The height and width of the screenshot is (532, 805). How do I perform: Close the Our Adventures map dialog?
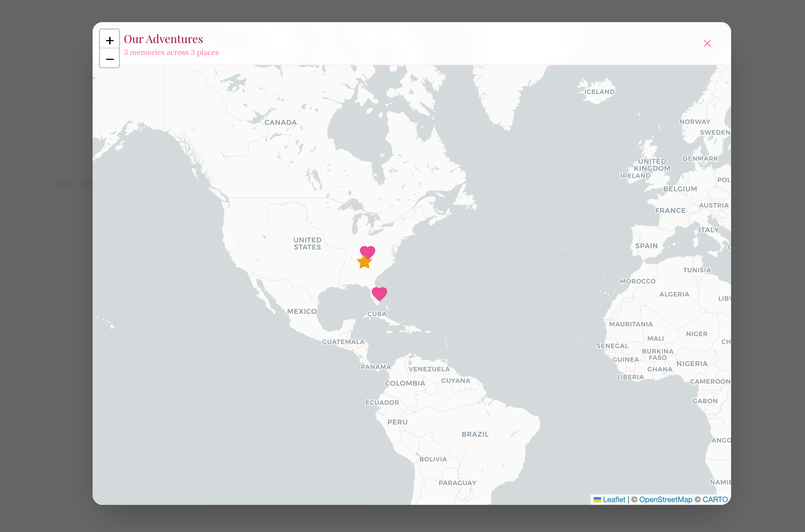pyautogui.click(x=707, y=43)
